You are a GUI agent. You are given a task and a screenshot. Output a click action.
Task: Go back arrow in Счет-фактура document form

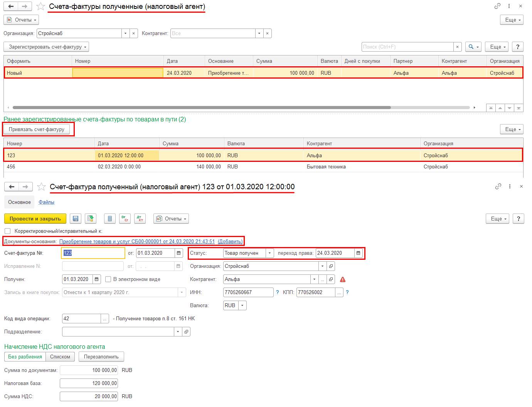pos(12,187)
